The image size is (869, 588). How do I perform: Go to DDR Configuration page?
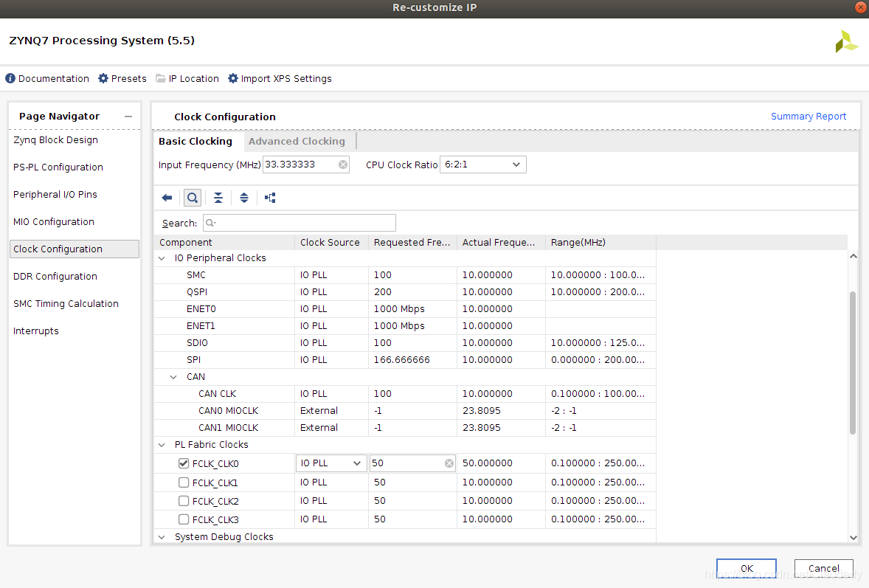click(x=55, y=277)
